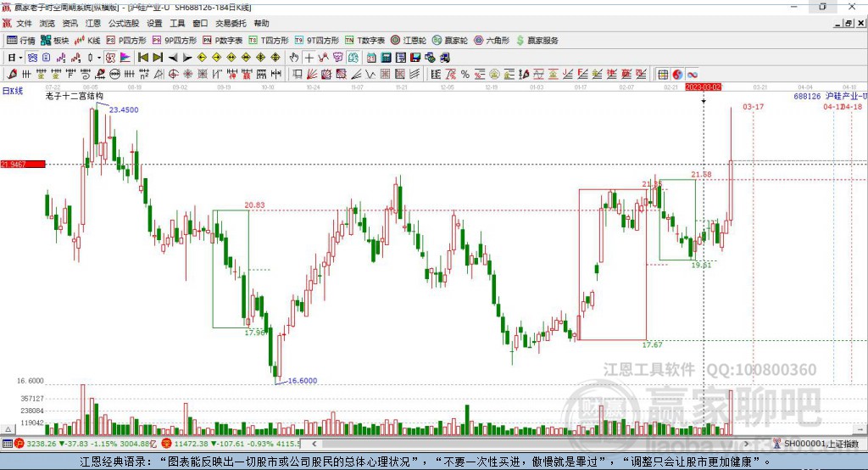Open the 资讯 menu
The image size is (868, 470).
[70, 23]
